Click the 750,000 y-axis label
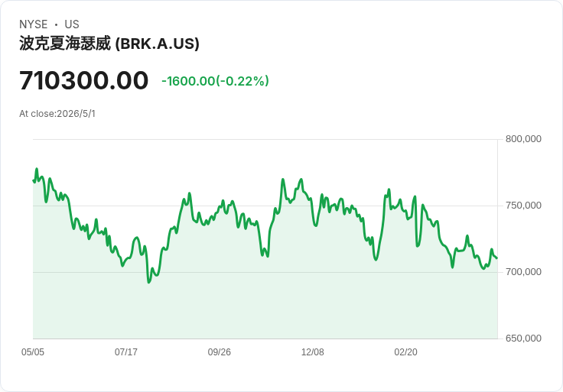563x392 pixels. [523, 206]
